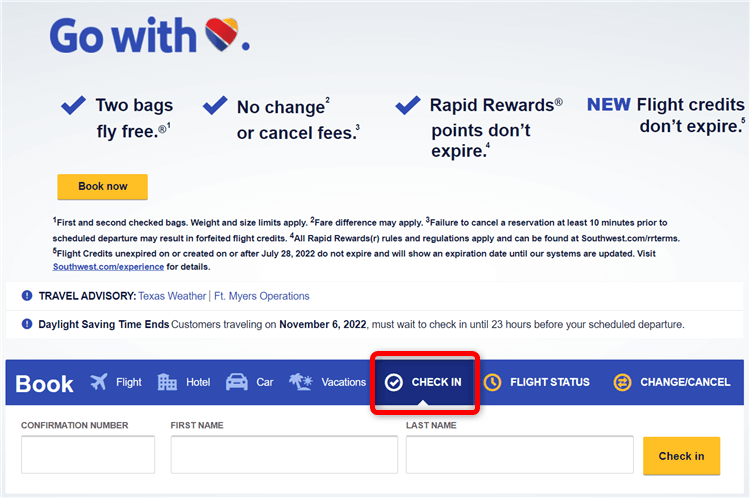Click the Check In checkmark icon
The image size is (750, 498).
(394, 382)
